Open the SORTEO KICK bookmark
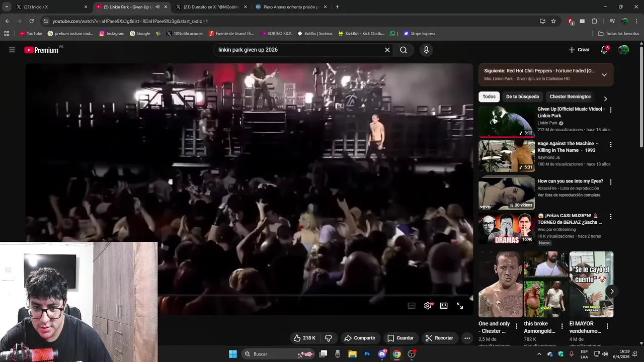 click(x=276, y=34)
